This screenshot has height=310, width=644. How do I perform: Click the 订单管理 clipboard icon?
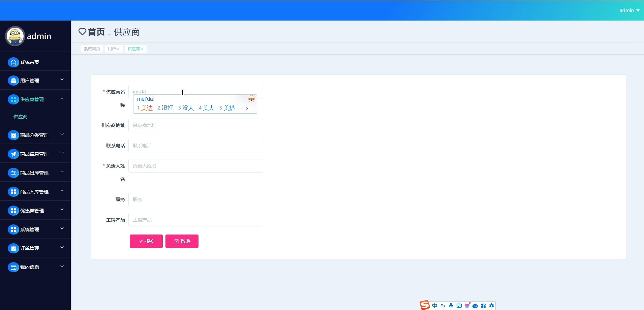coord(13,248)
